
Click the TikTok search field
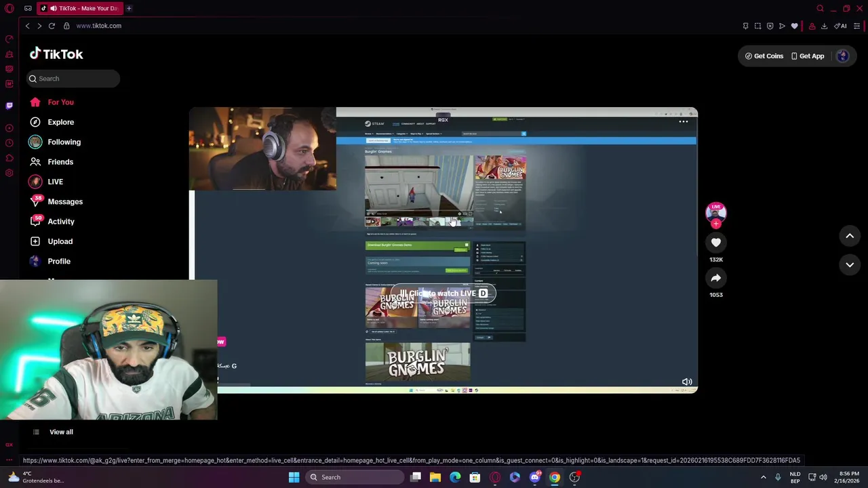[73, 79]
